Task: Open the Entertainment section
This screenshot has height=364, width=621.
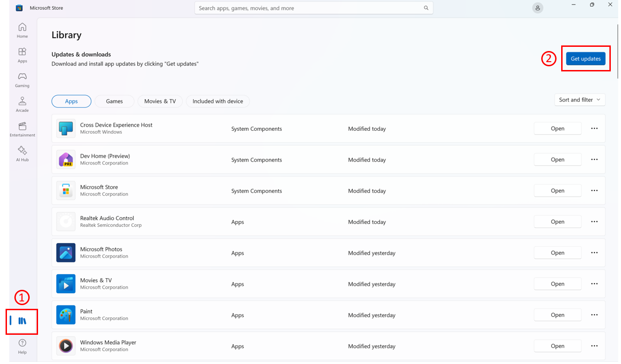Action: pyautogui.click(x=22, y=129)
